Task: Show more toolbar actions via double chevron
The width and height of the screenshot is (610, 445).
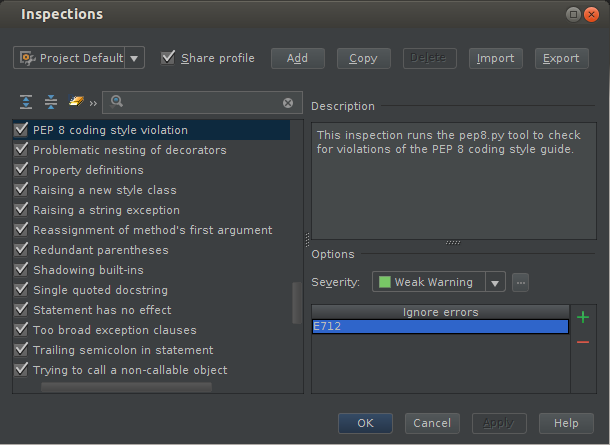Action: coord(93,103)
